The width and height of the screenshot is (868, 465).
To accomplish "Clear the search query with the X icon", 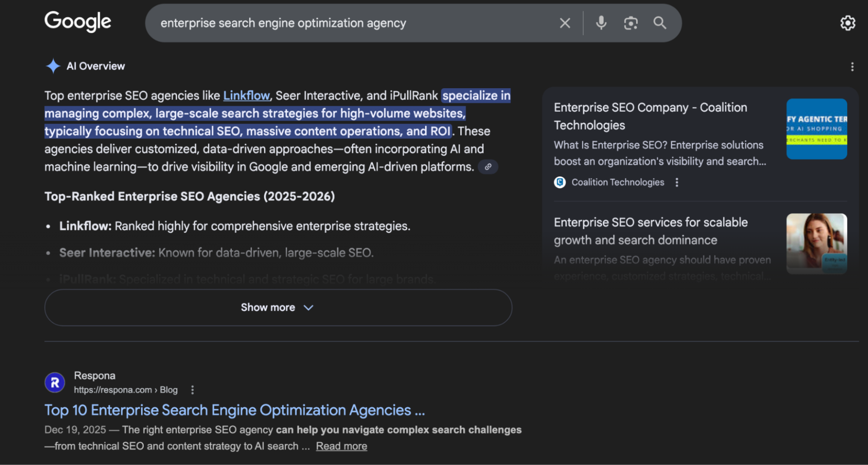I will [x=565, y=23].
